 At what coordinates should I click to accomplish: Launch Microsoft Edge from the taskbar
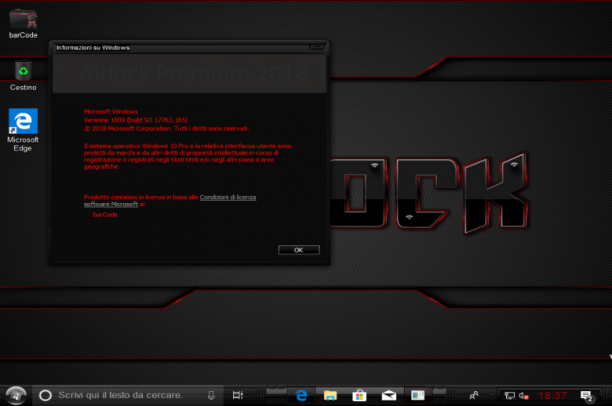coord(301,395)
